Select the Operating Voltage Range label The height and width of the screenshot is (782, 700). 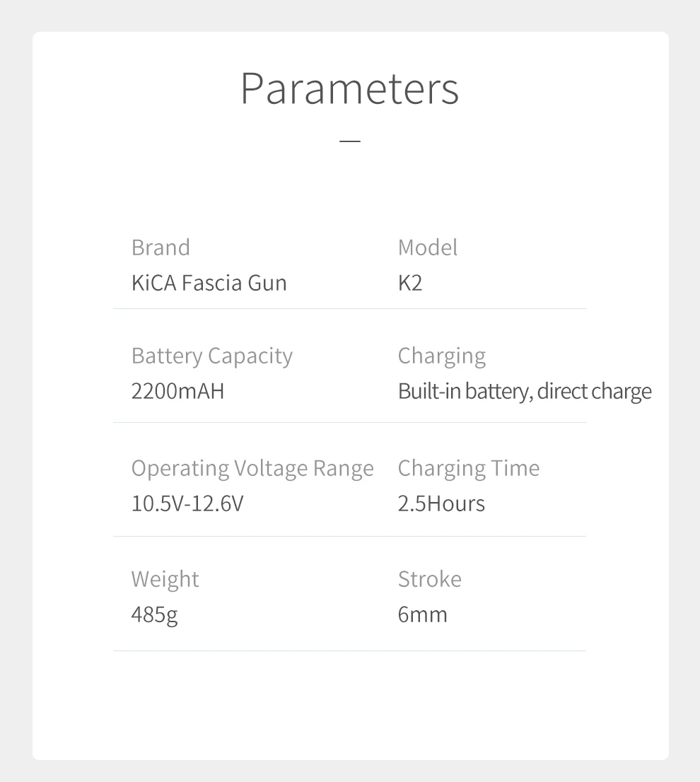252,468
